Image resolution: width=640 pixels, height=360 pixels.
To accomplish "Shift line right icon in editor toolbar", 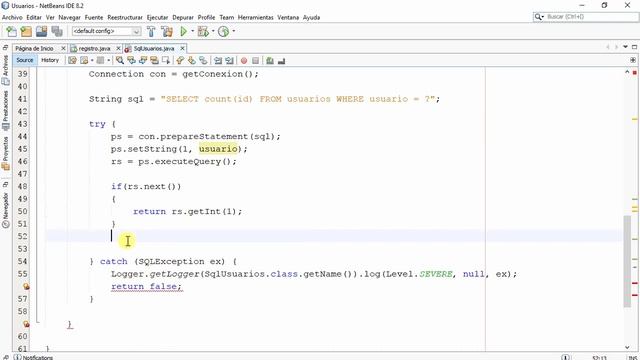I will tap(229, 60).
